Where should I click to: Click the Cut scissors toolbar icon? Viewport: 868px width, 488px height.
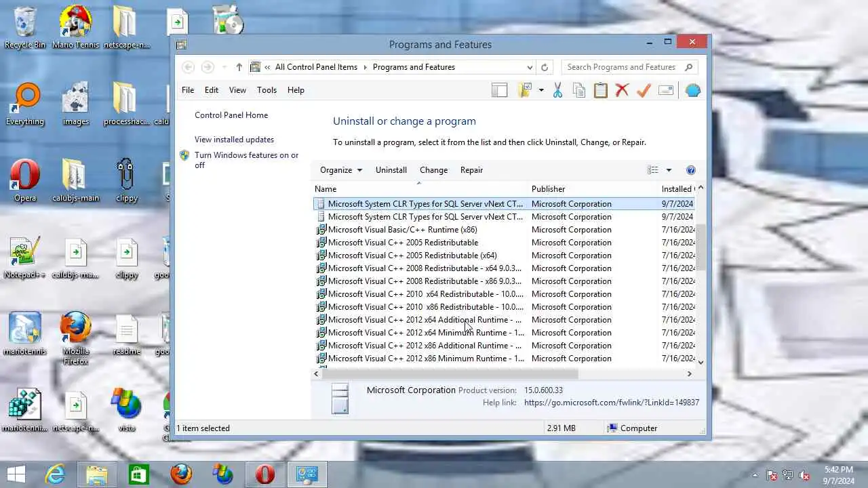(557, 90)
